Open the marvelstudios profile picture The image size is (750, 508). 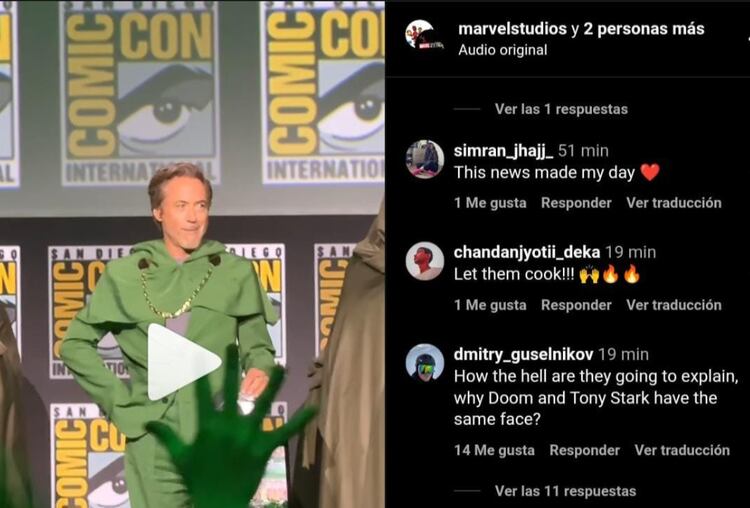click(x=423, y=35)
